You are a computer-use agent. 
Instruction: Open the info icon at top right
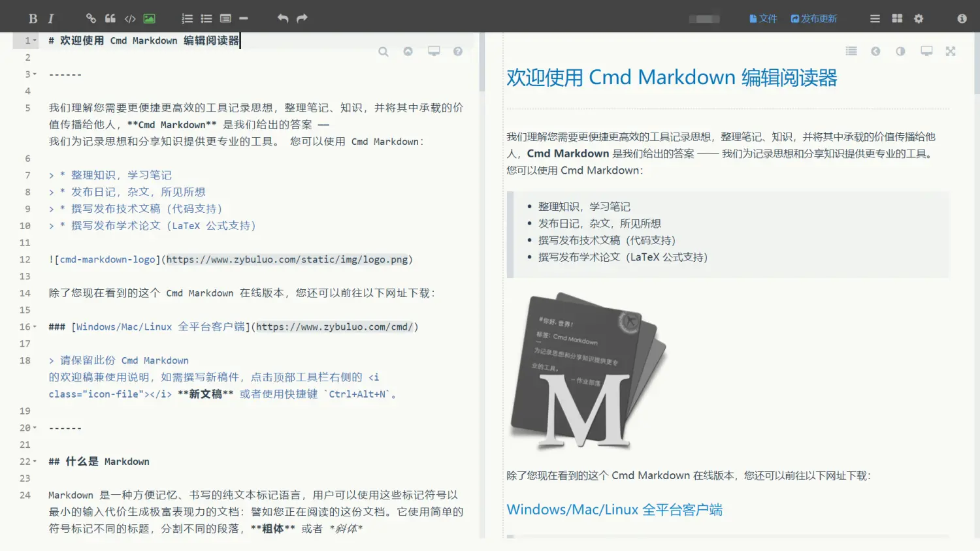click(962, 18)
